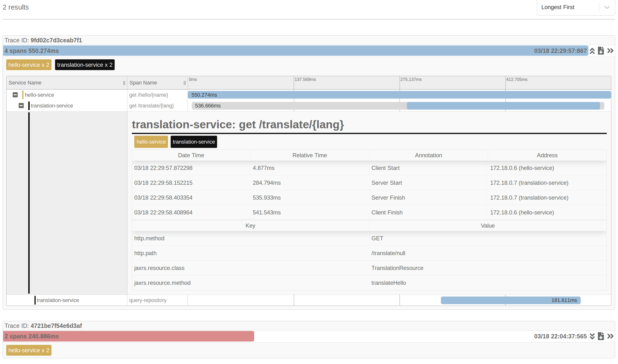Collapse the hello-service tree row
The height and width of the screenshot is (364, 618).
click(15, 95)
